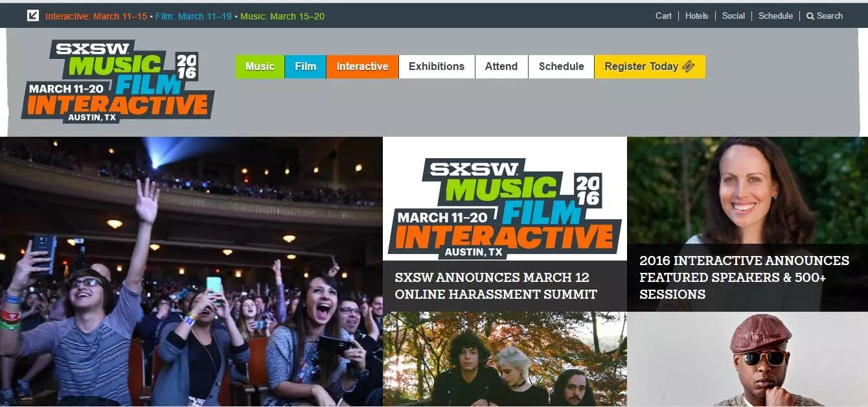Click the Register Today button
868x407 pixels.
[x=650, y=67]
